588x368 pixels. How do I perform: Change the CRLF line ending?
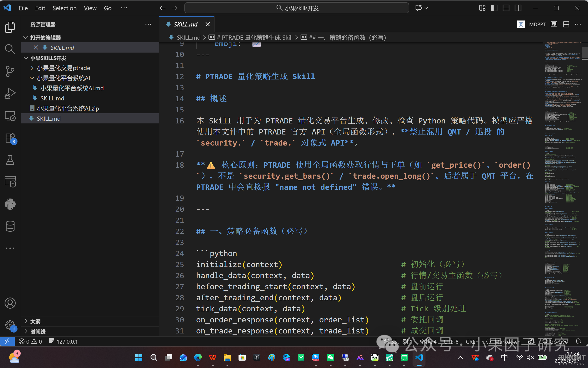point(472,342)
